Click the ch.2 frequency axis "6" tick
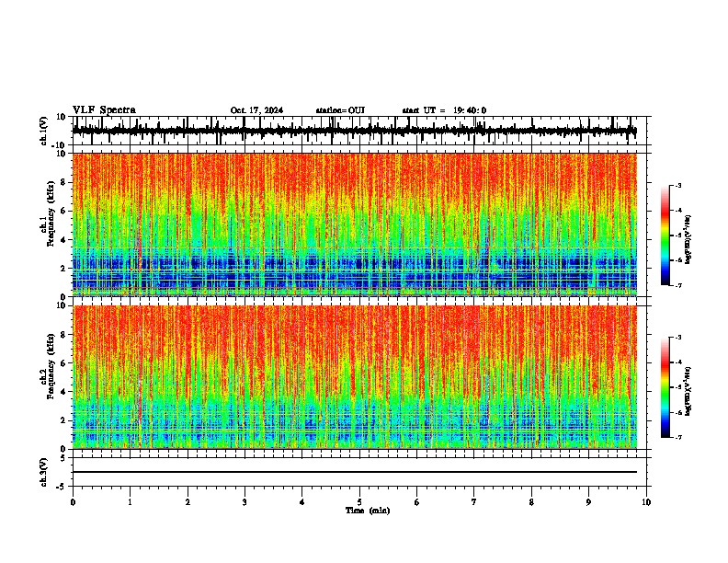728x563 pixels. [x=63, y=362]
